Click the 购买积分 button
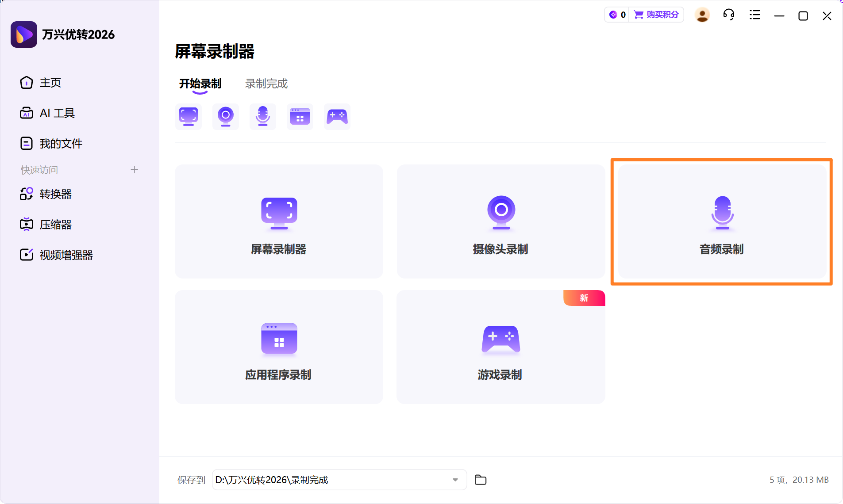The height and width of the screenshot is (504, 843). (x=657, y=15)
